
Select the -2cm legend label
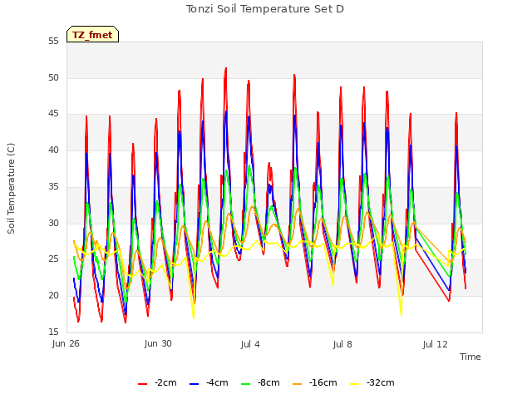click(x=165, y=382)
